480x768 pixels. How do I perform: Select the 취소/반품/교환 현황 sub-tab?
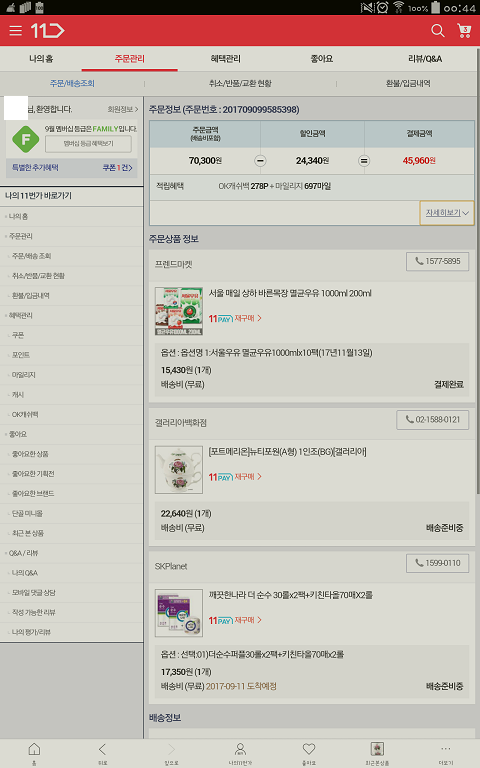click(240, 83)
